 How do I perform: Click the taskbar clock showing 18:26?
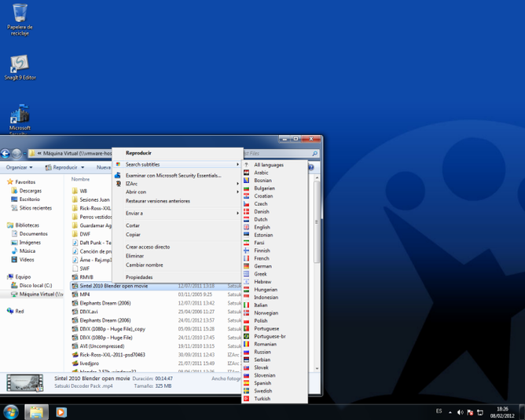(x=502, y=412)
